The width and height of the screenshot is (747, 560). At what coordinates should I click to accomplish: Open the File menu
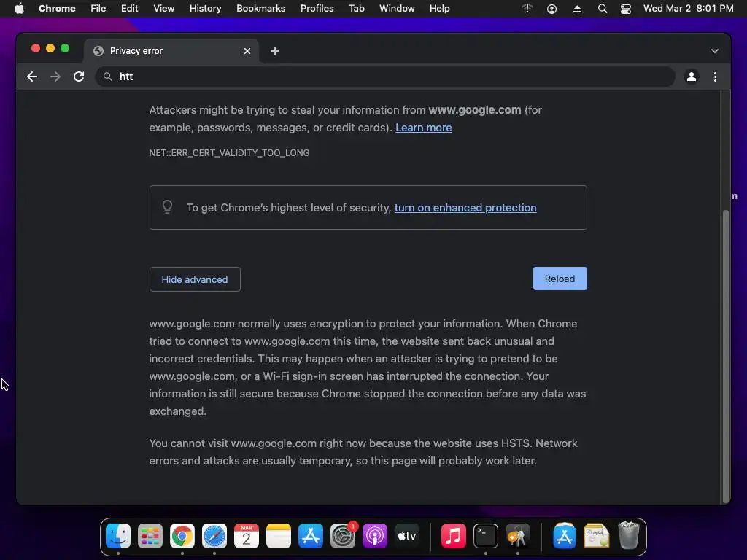[x=98, y=9]
